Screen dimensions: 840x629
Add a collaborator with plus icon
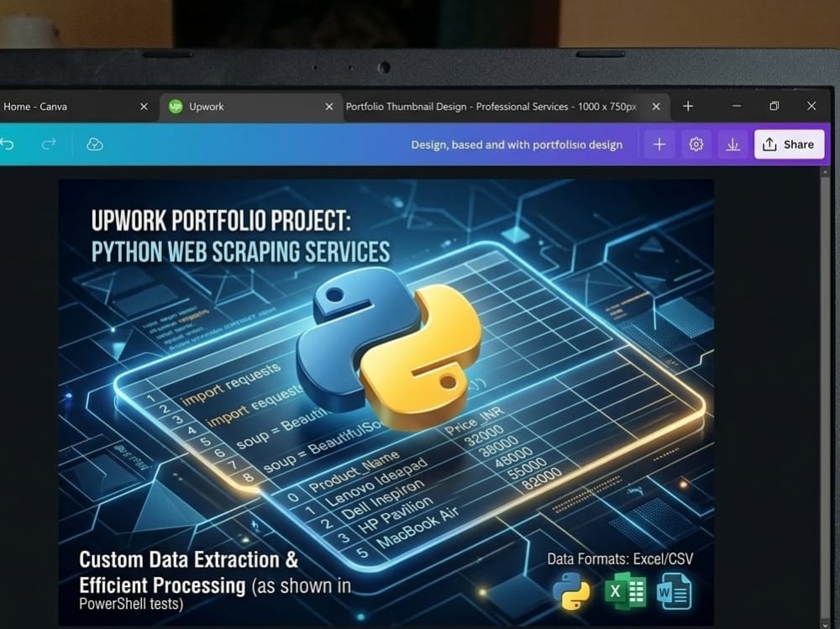click(659, 144)
